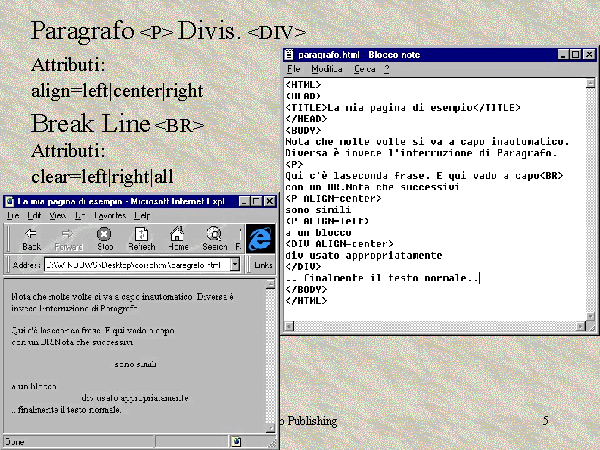Maximize the Internet Explorer window
Viewport: 600px width, 450px height.
click(x=256, y=201)
